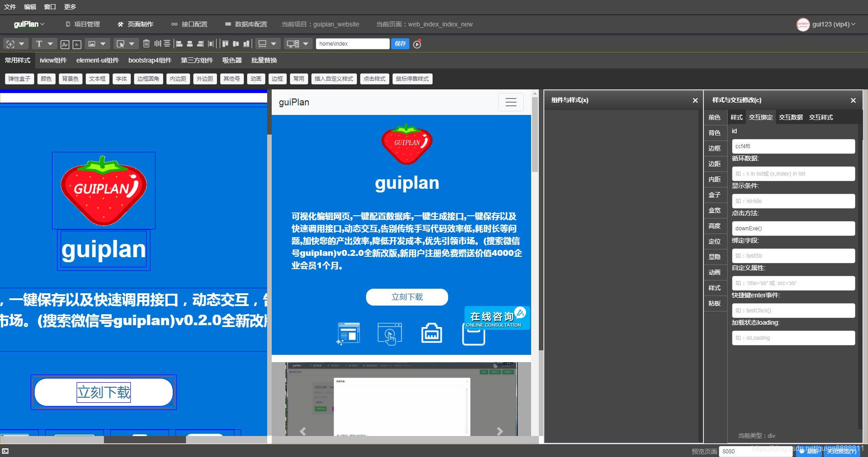Click the 背景色 style button
The image size is (868, 457).
70,79
